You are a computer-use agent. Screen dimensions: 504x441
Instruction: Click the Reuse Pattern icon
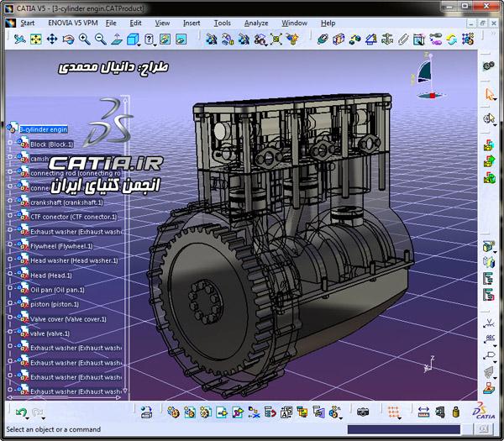(x=468, y=39)
